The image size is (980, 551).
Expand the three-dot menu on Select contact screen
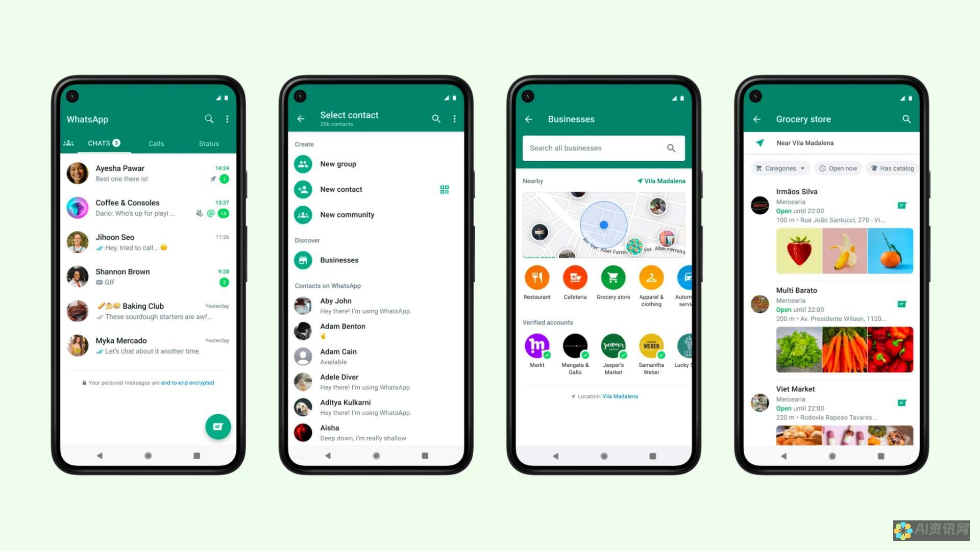point(454,119)
